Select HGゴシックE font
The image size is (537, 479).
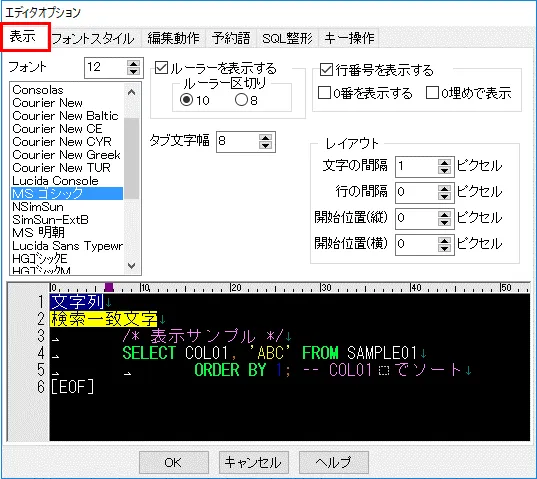tap(67, 259)
